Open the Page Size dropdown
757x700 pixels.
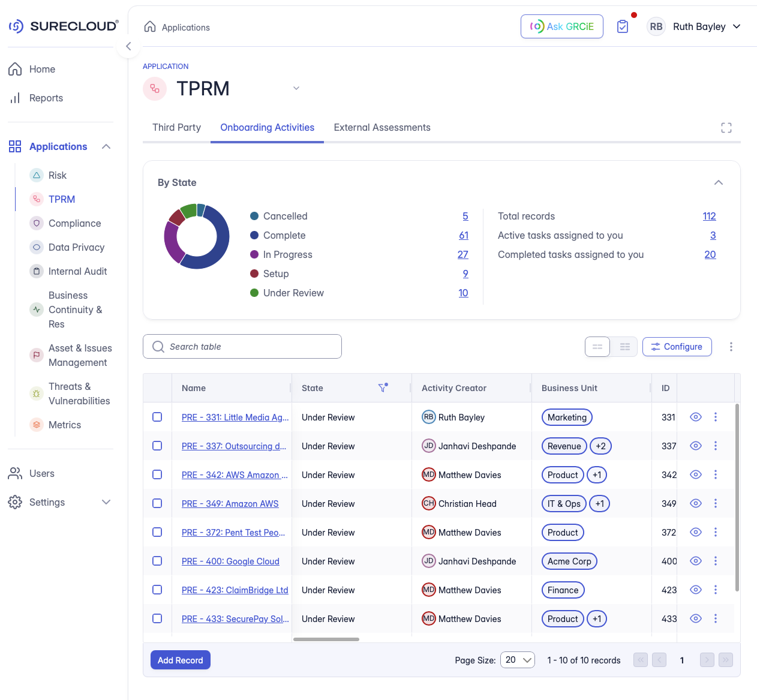coord(517,660)
